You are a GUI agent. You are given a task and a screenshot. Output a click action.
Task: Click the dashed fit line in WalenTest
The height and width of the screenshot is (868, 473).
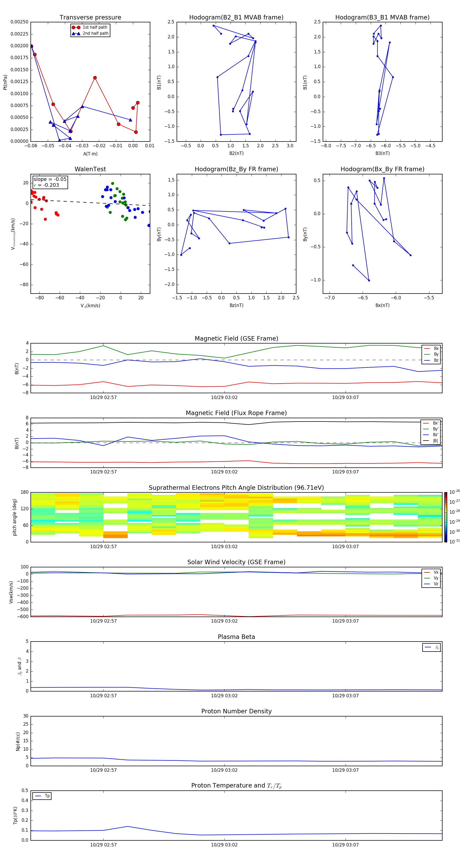tap(90, 202)
